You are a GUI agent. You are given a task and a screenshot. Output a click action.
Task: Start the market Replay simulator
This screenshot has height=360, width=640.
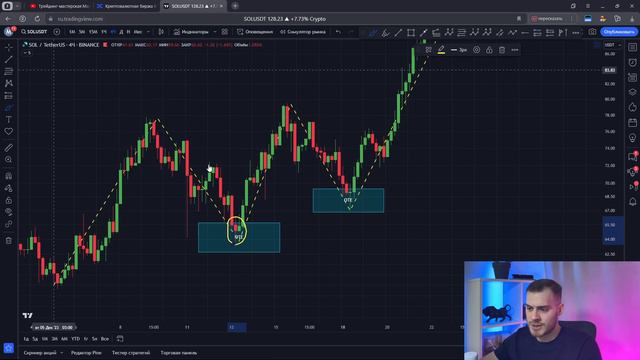303,32
